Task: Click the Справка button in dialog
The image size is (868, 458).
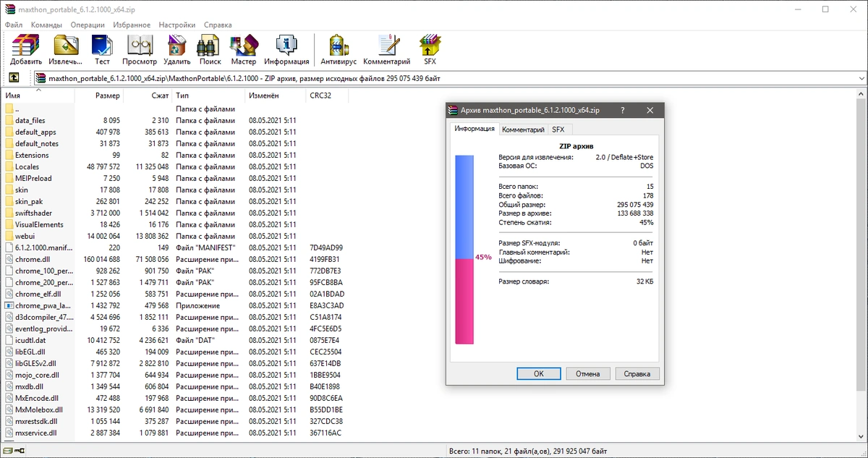Action: 637,374
